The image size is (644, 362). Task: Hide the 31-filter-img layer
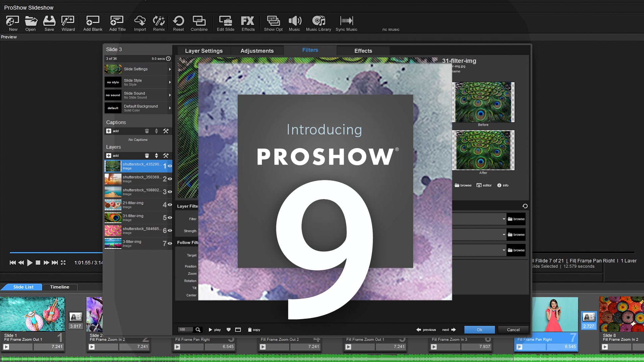tap(170, 218)
